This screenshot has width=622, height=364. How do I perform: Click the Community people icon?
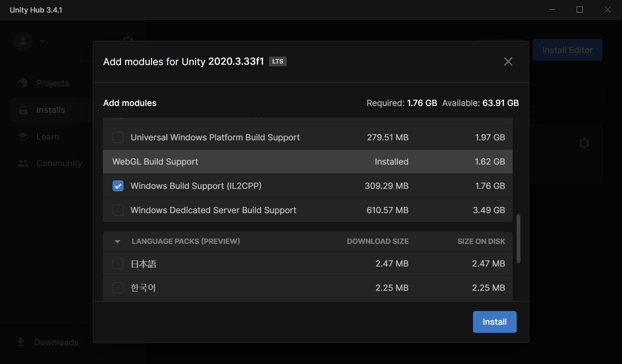tap(23, 163)
